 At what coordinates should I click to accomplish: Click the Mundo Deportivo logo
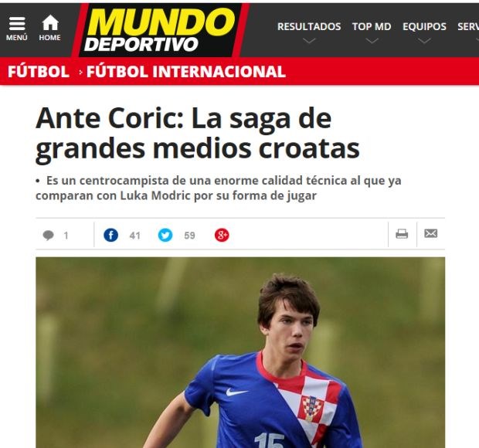(161, 30)
